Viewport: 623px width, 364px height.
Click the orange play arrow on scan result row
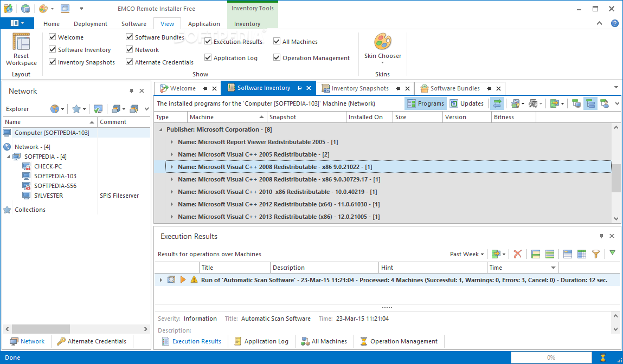(183, 280)
